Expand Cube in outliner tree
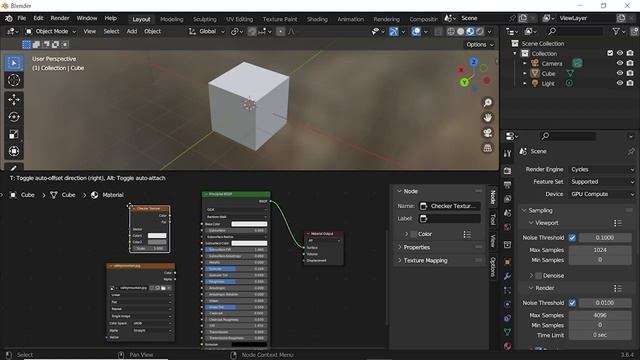 525,73
